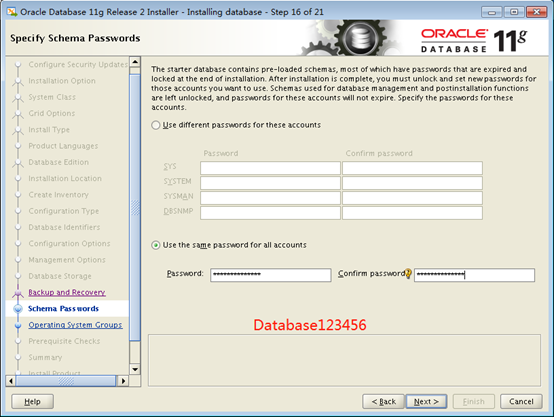Click 'Database Storage' step text
The image size is (554, 417).
coord(60,276)
